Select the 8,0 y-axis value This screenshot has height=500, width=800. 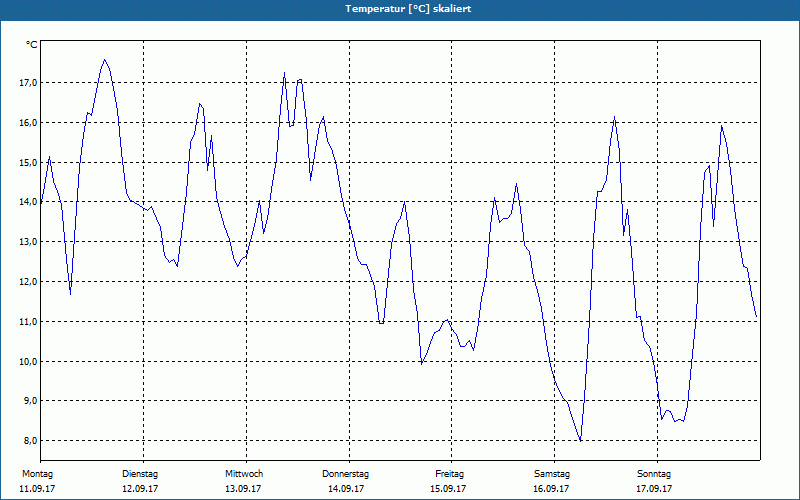coord(30,440)
